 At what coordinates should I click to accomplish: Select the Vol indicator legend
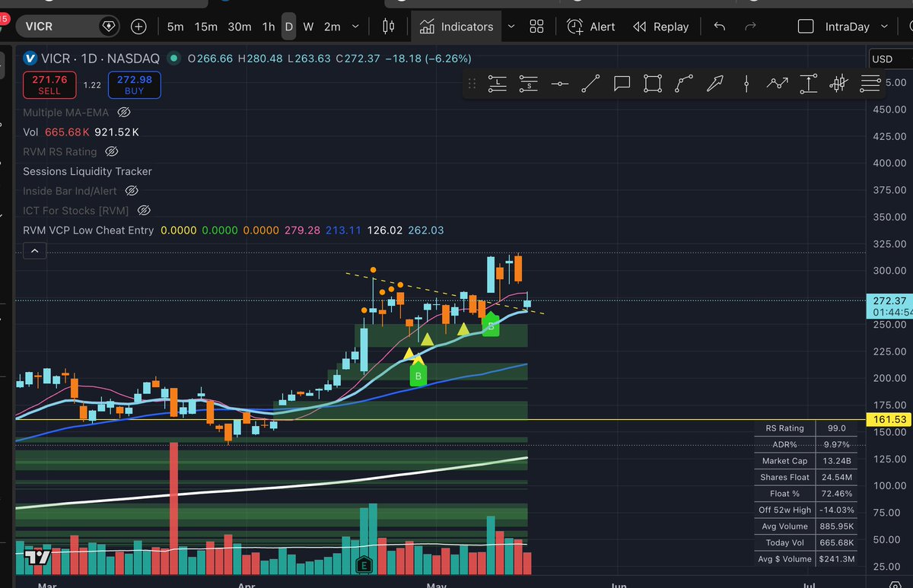point(30,132)
